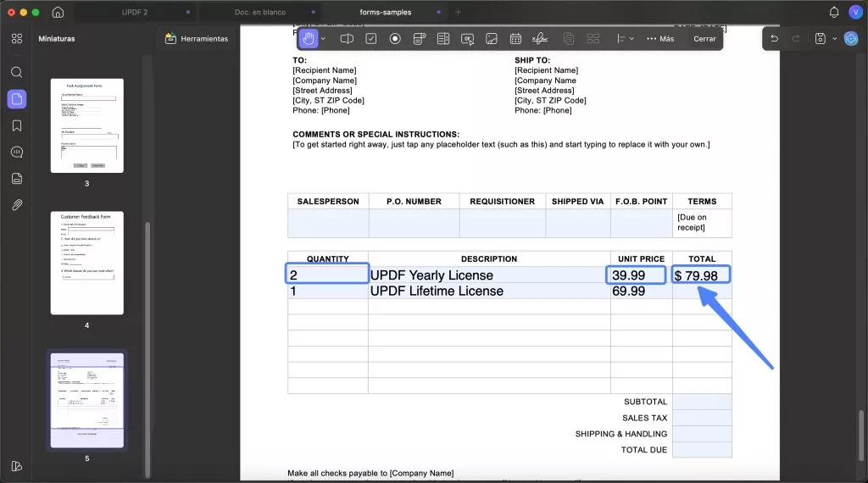This screenshot has width=868, height=483.
Task: Click the empty P.O. NUMBER field
Action: coord(414,223)
